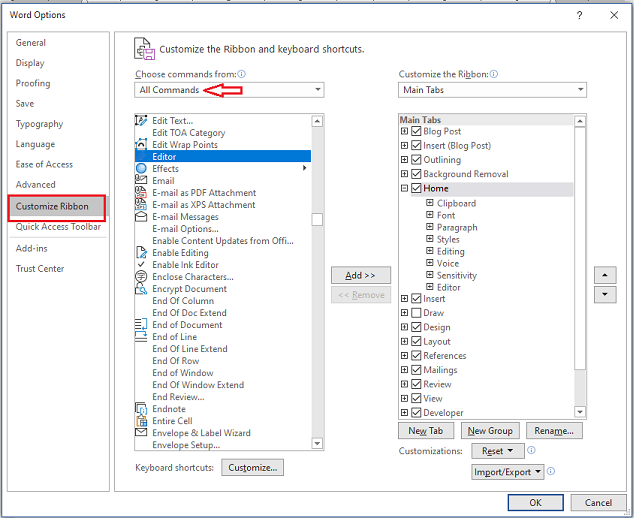Click the New Tab button
This screenshot has height=518, width=636.
[426, 430]
